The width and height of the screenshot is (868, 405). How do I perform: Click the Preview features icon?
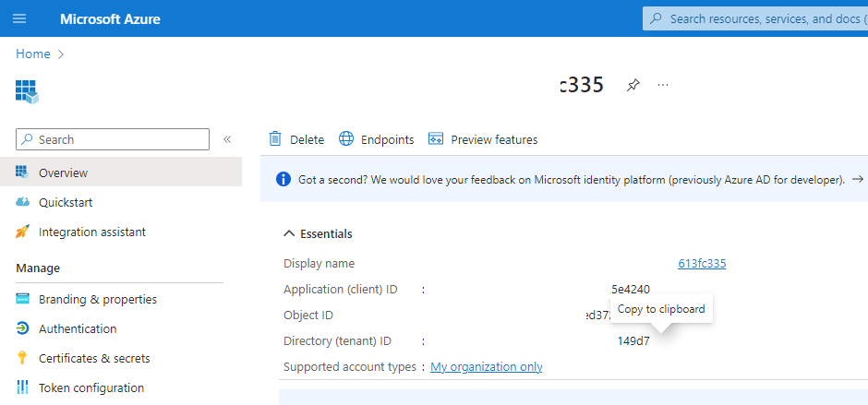pos(436,139)
